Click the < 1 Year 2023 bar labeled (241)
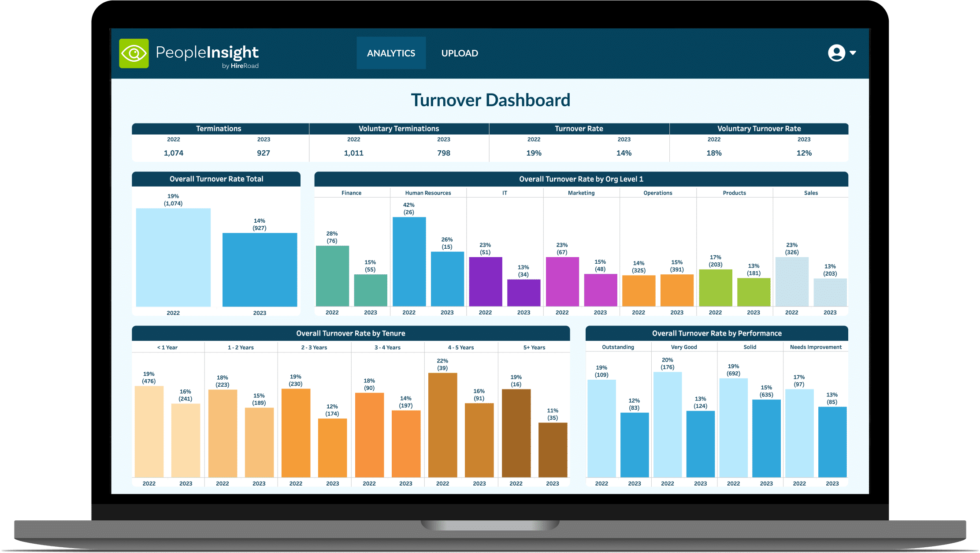Viewport: 980px width, 553px height. click(186, 441)
